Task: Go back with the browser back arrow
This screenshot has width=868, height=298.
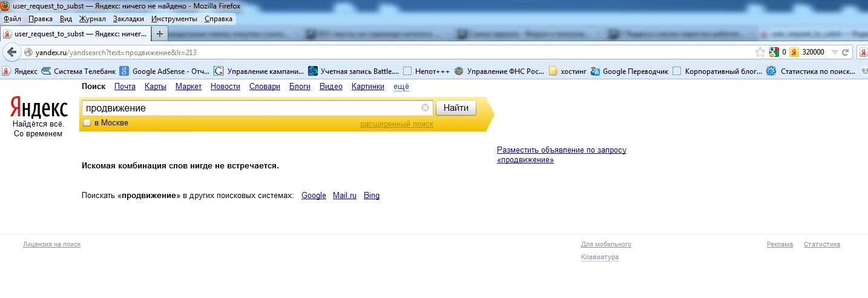Action: pos(12,52)
